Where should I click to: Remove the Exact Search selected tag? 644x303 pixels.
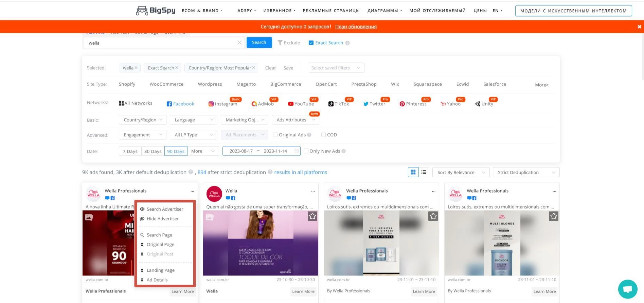(x=177, y=68)
